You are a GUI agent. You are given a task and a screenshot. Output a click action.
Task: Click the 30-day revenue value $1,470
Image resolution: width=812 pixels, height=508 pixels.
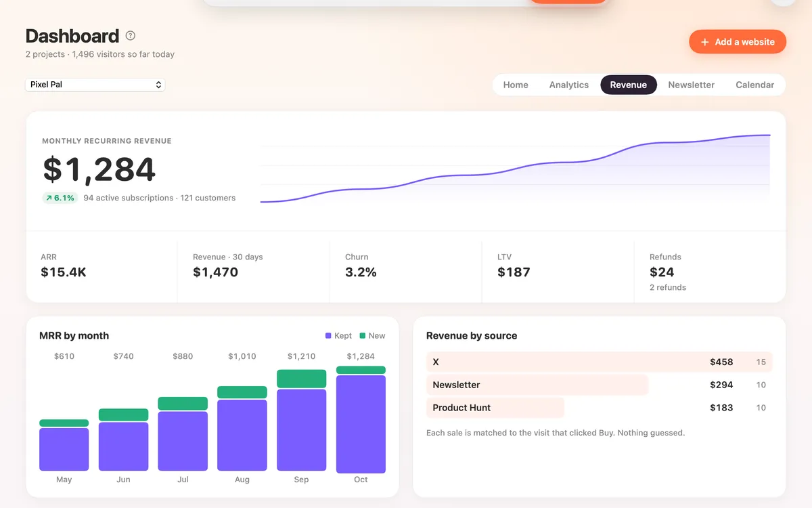coord(215,272)
